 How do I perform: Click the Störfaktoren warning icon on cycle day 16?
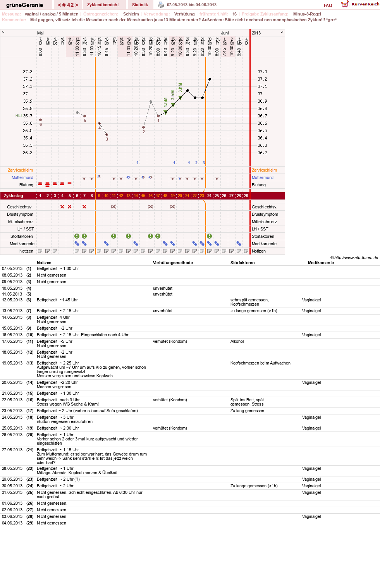[x=151, y=236]
